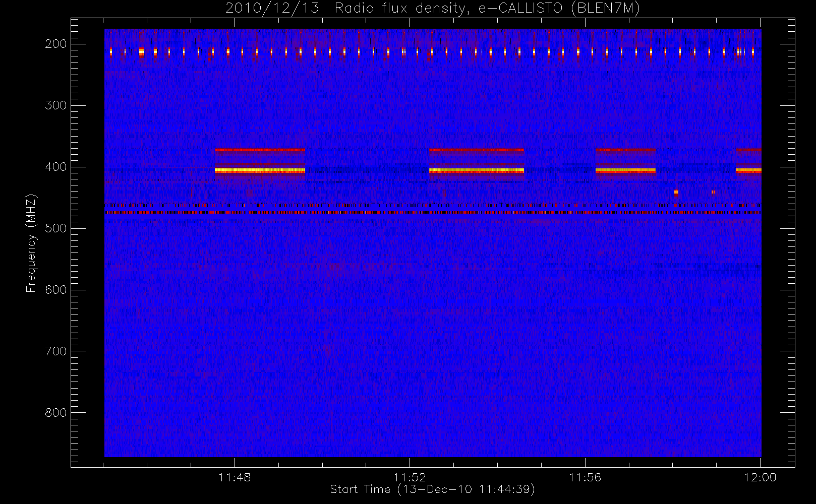Click the first bright yellow burst band near 11:48
The width and height of the screenshot is (816, 504).
coord(260,171)
